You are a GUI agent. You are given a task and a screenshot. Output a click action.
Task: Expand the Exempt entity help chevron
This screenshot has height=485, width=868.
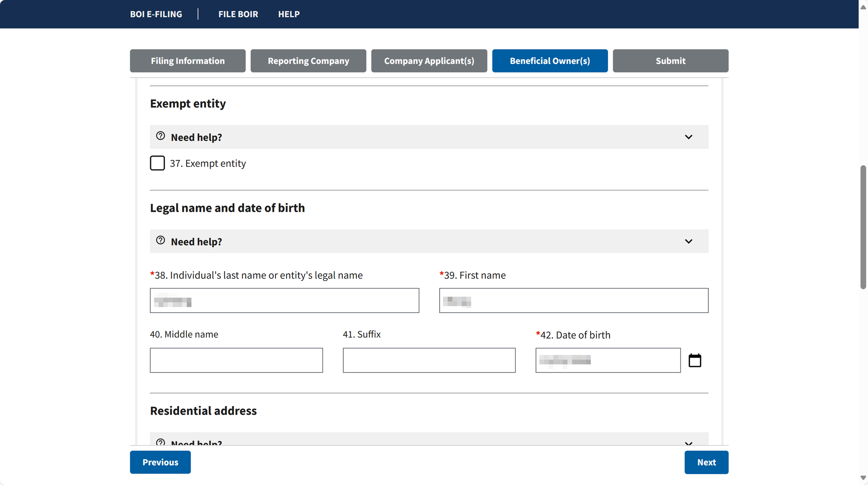(x=689, y=137)
